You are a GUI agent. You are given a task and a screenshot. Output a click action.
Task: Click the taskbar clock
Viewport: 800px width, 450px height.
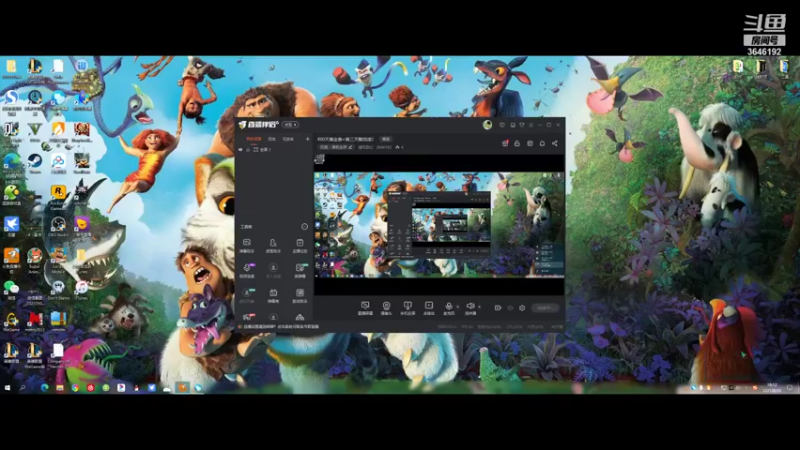[772, 388]
